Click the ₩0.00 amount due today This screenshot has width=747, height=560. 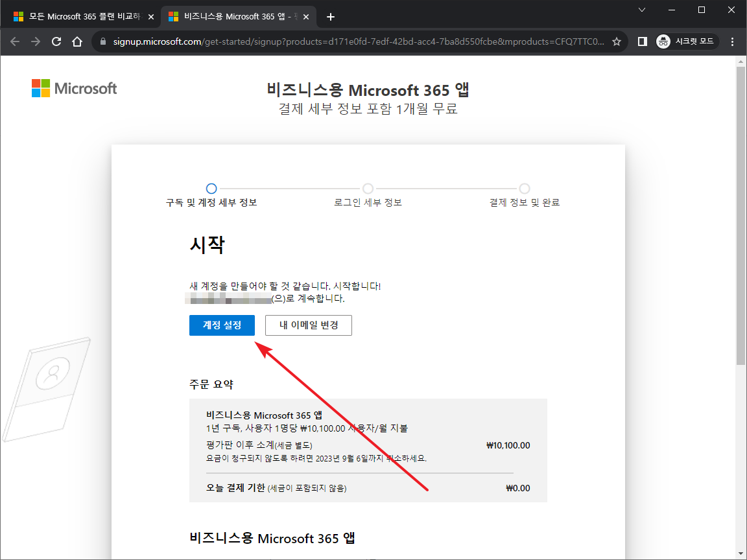point(518,488)
